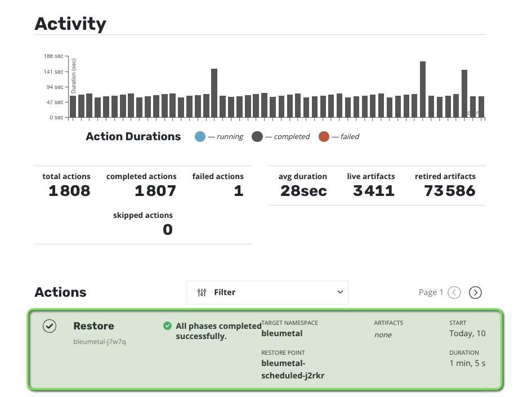
Task: Go to the previous actions page
Action: click(454, 292)
